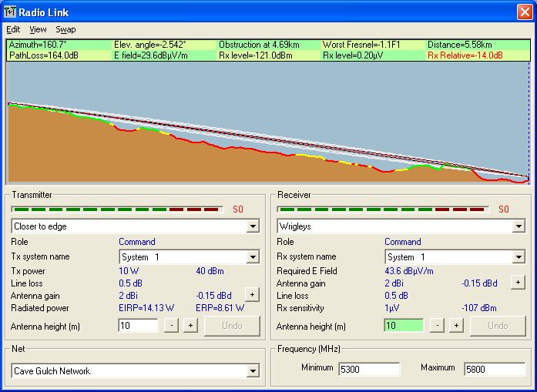537x392 pixels.
Task: Click the Minimum frequency input field
Action: click(x=369, y=369)
